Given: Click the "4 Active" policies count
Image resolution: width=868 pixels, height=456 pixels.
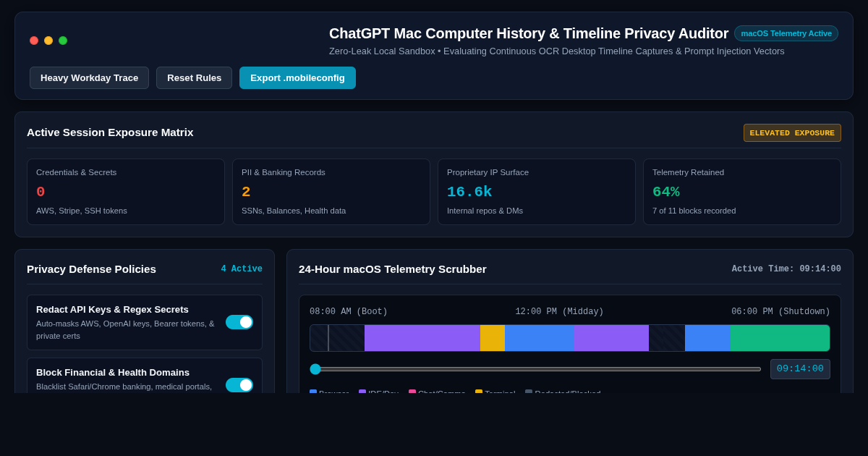Looking at the screenshot, I should pos(242,269).
